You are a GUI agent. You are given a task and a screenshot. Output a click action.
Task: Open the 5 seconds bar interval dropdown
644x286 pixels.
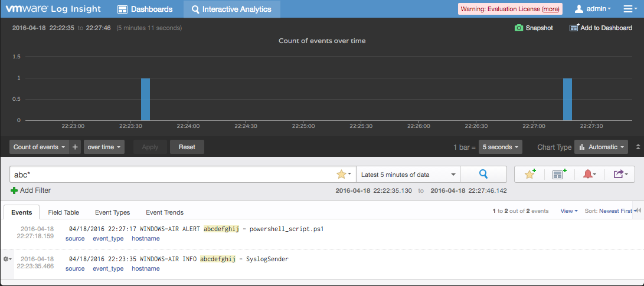pos(501,147)
